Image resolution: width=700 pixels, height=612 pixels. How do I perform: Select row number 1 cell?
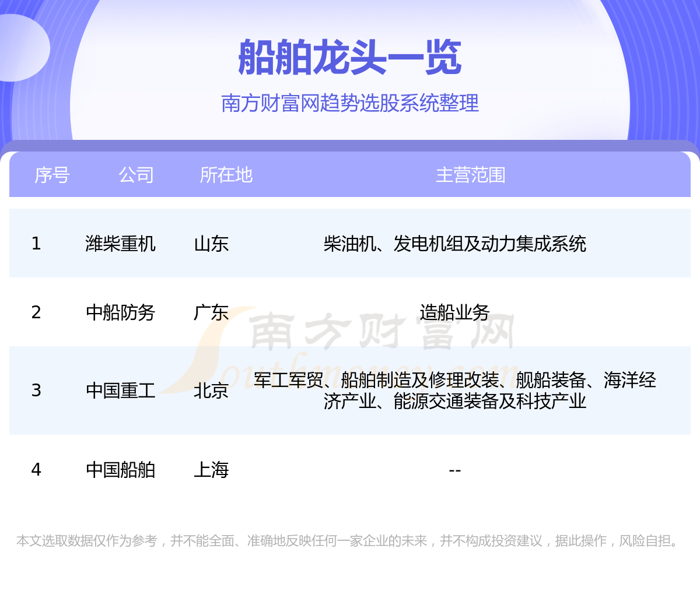click(36, 243)
